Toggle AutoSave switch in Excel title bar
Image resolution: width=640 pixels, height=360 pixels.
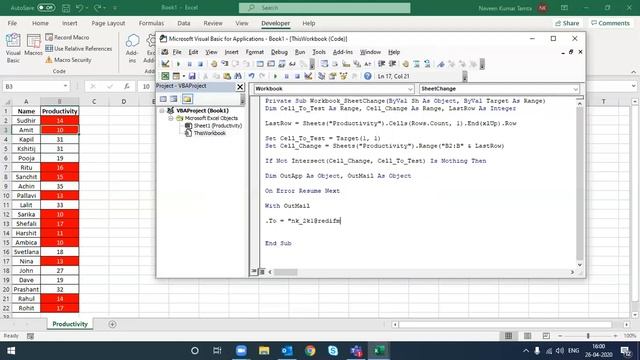pyautogui.click(x=46, y=8)
